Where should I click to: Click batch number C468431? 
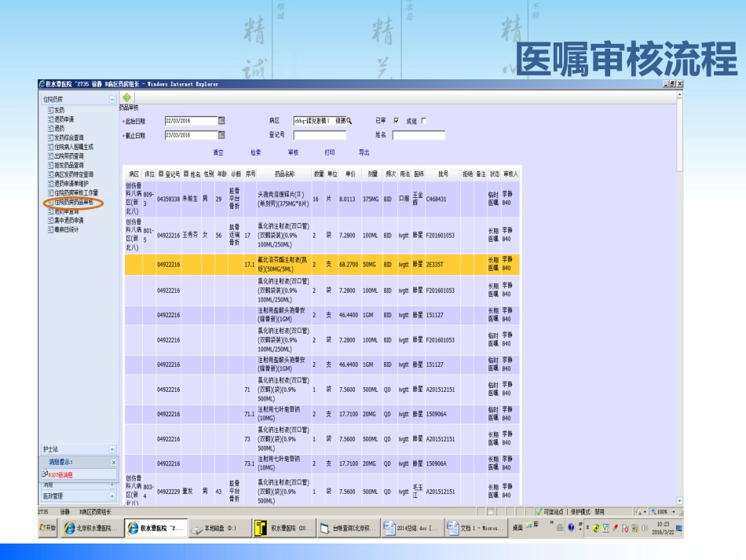click(437, 199)
